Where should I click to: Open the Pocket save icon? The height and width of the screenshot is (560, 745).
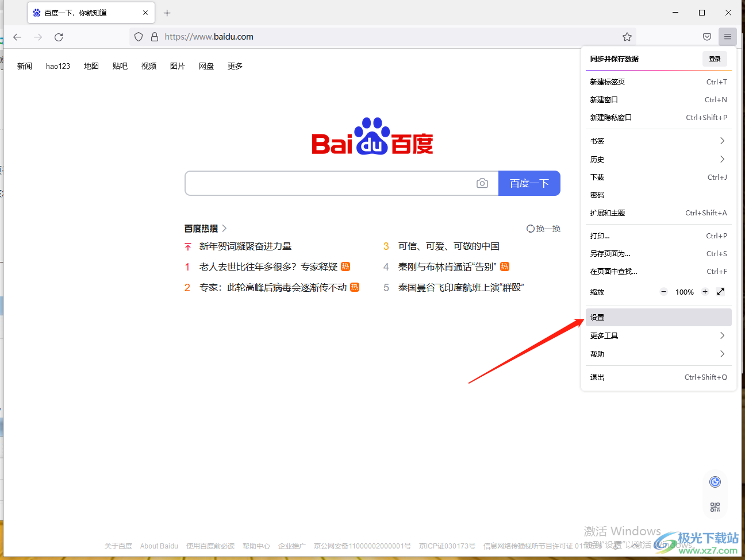(707, 37)
